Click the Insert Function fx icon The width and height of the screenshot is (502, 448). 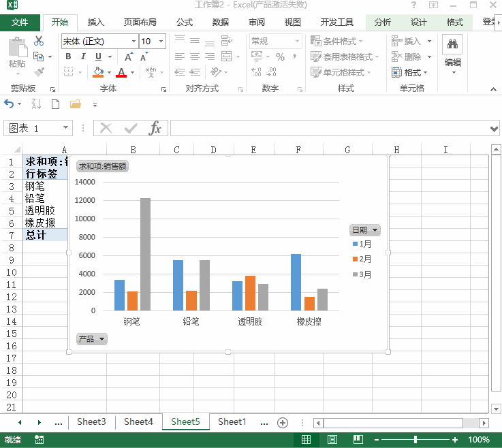pos(155,128)
